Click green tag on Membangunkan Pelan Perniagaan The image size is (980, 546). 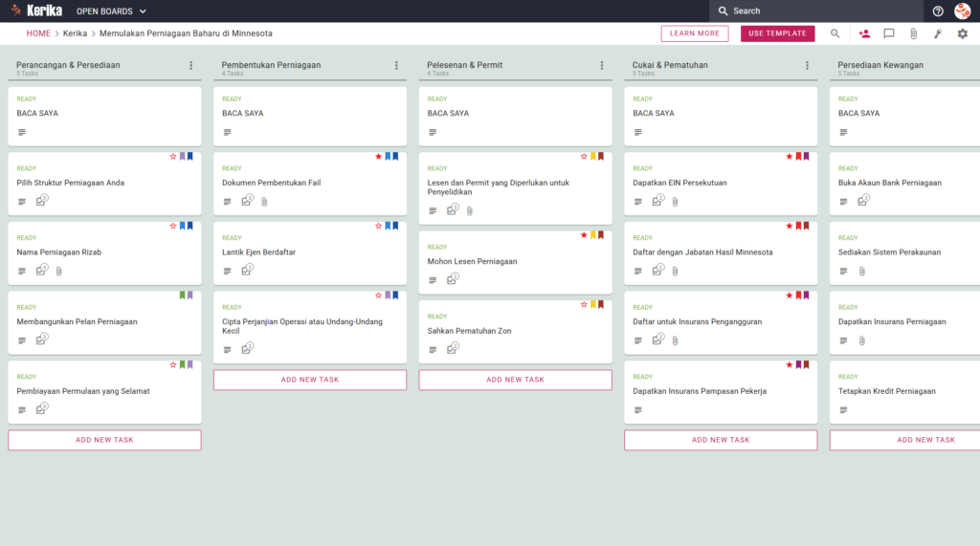(183, 295)
